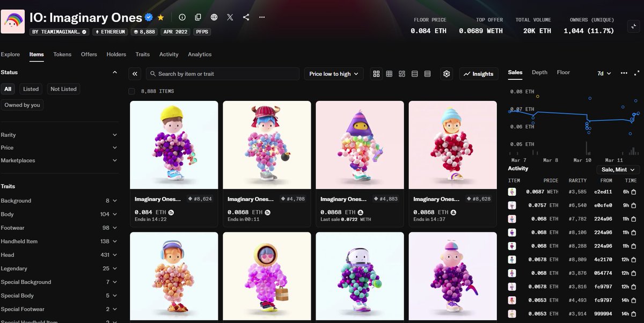Click the ETHEREUM chain badge
The height and width of the screenshot is (323, 644).
point(110,32)
